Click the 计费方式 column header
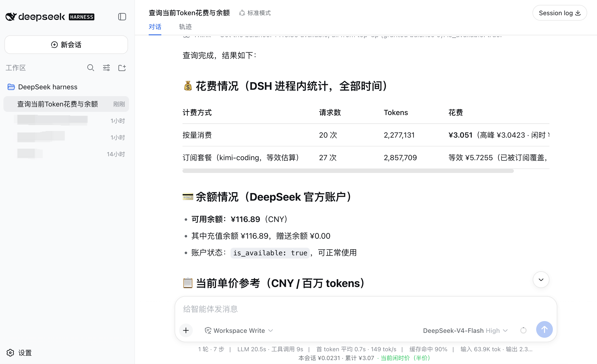The height and width of the screenshot is (364, 597). (197, 112)
